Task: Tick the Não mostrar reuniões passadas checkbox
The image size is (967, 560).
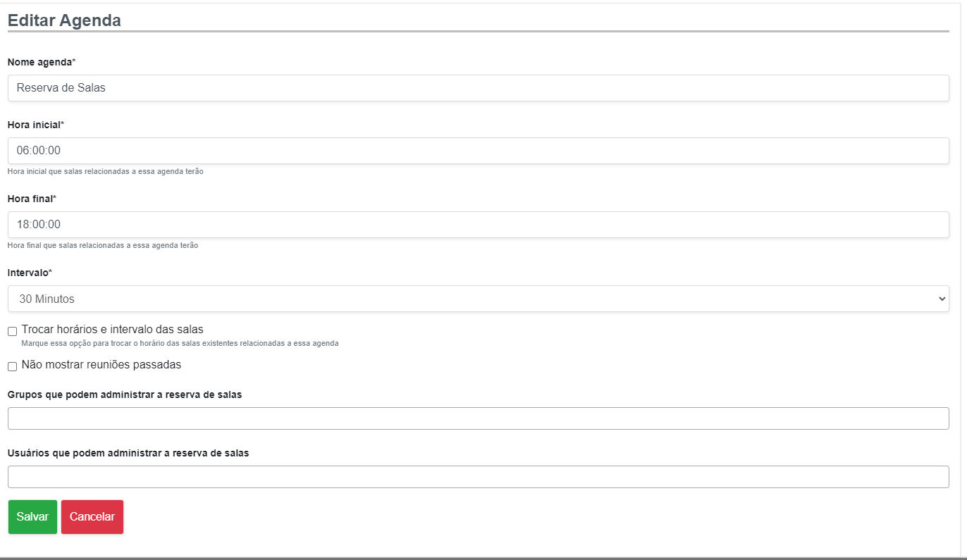Action: 12,366
